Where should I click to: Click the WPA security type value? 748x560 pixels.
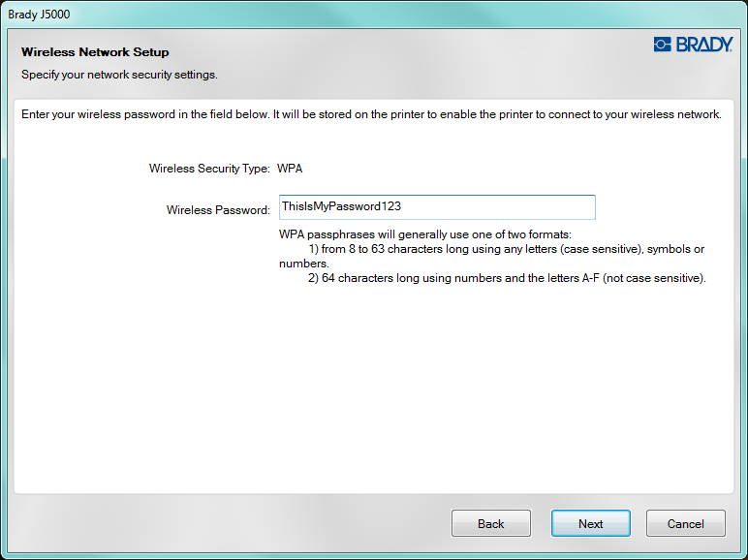[x=290, y=169]
